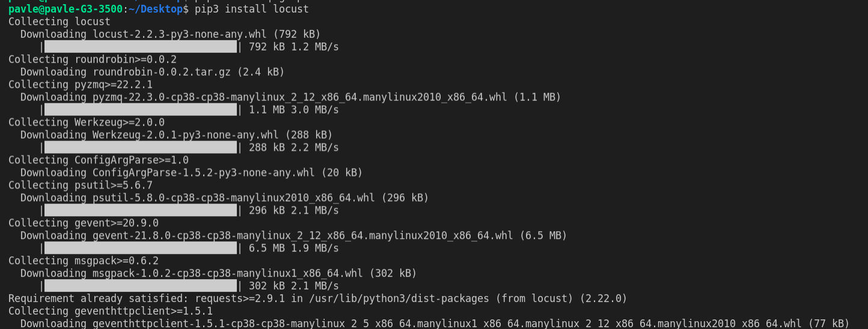Click the 'Collecting geventhttpclient>=1.5.1' line

[111, 312]
